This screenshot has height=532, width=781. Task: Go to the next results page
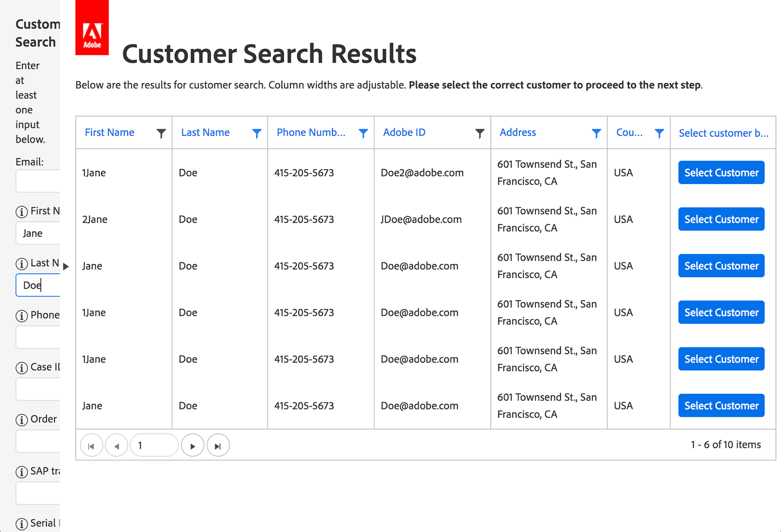(192, 446)
